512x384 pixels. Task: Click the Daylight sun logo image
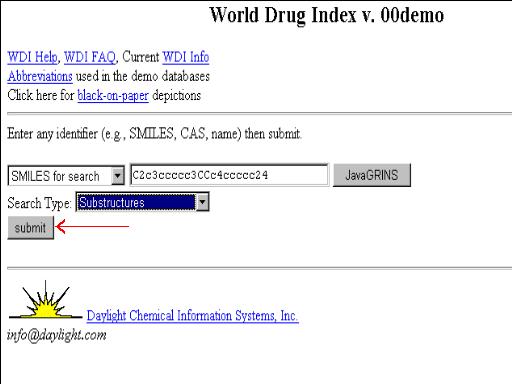click(x=46, y=300)
